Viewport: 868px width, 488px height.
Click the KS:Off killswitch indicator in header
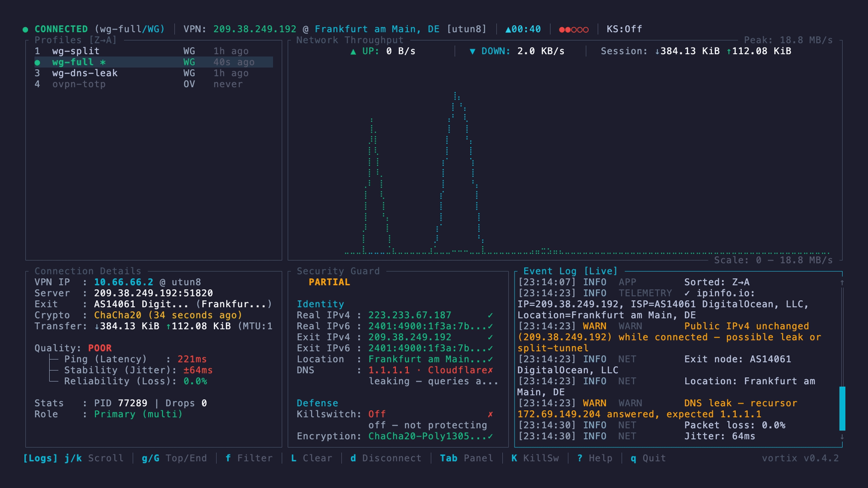tap(624, 29)
